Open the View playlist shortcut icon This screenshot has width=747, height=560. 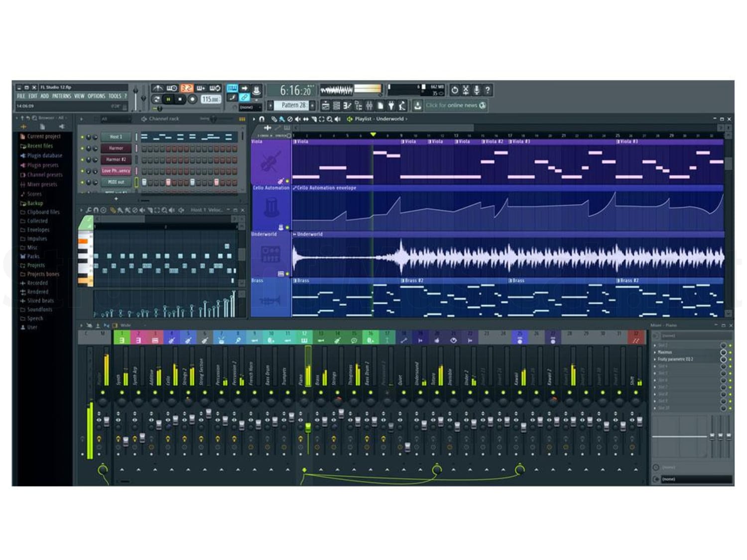point(325,106)
